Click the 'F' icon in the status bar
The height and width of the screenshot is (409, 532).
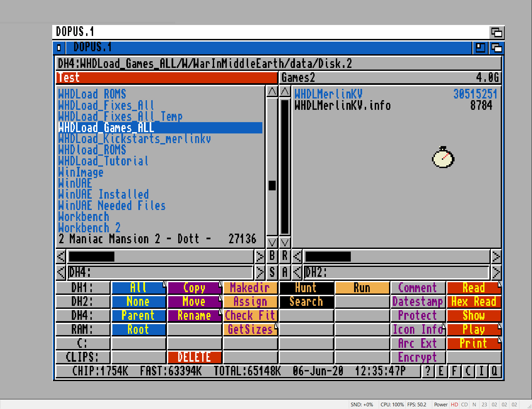pos(455,371)
